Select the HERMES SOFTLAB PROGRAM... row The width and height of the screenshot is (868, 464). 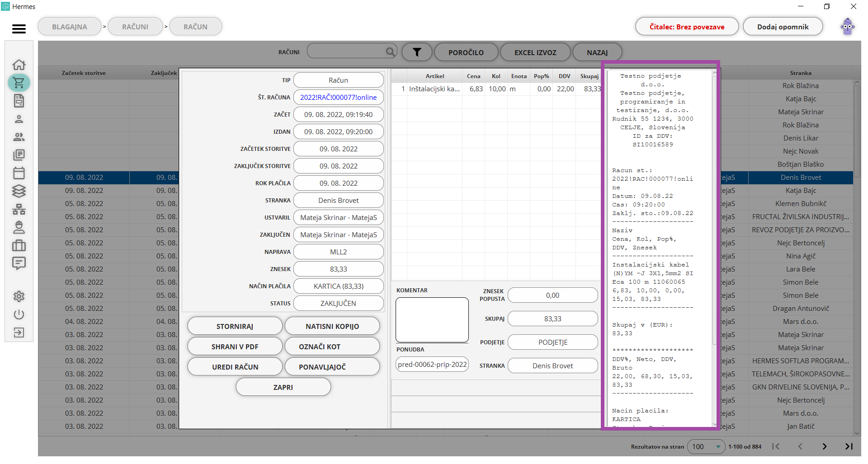[x=801, y=361]
